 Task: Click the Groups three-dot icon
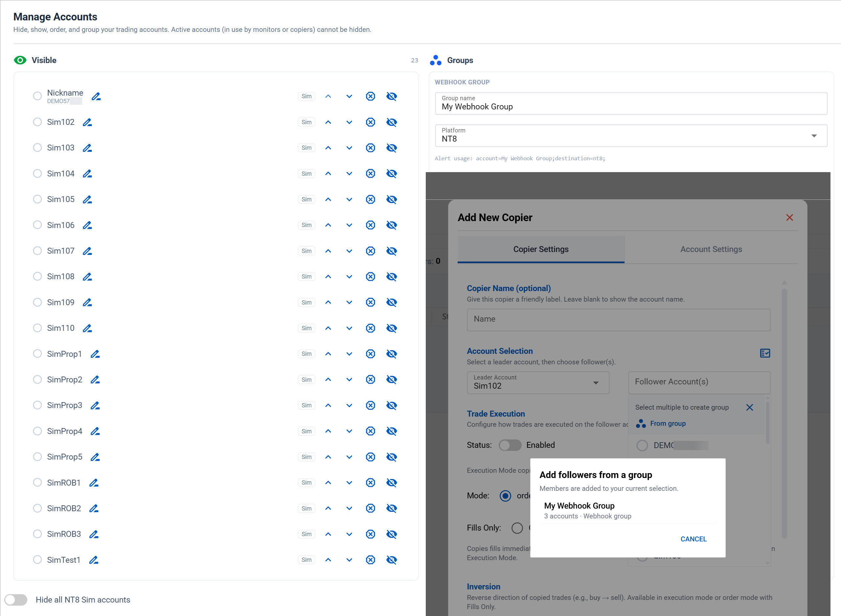(435, 60)
